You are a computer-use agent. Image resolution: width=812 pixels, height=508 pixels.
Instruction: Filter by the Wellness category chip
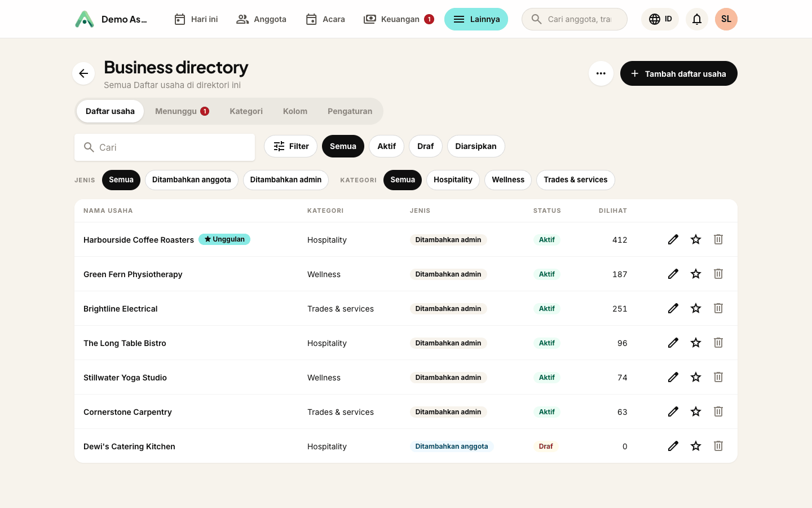point(508,180)
